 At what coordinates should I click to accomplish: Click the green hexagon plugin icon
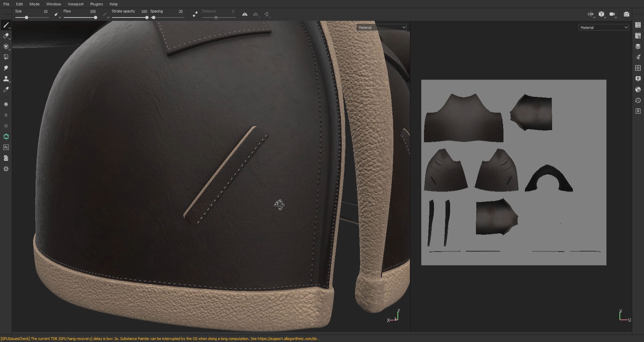[6, 136]
